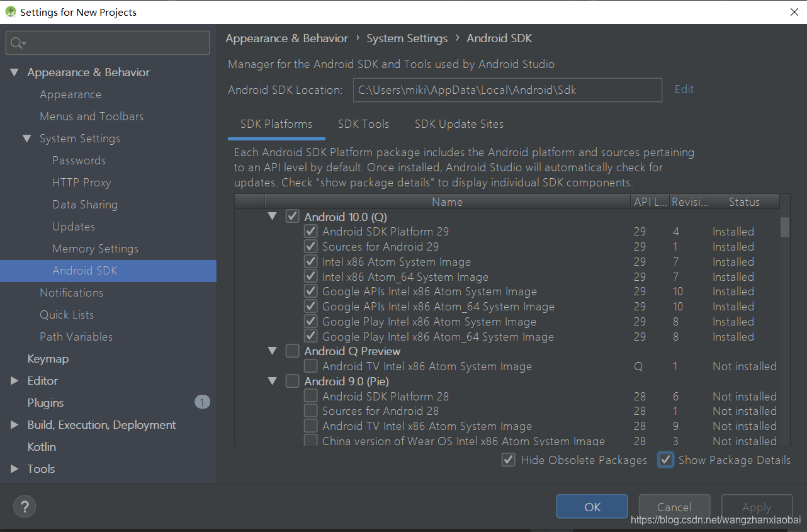Select Updates settings page
Screen dimensions: 807x532
tap(74, 227)
